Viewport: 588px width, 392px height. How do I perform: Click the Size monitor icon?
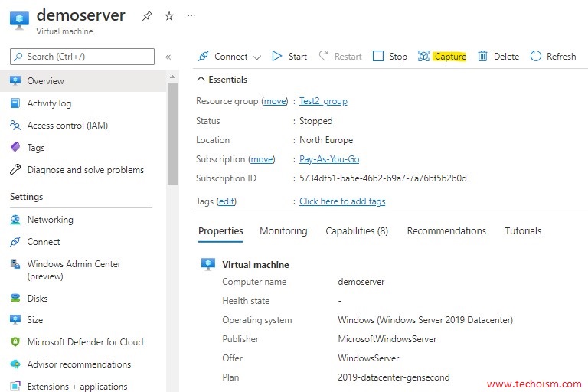15,319
